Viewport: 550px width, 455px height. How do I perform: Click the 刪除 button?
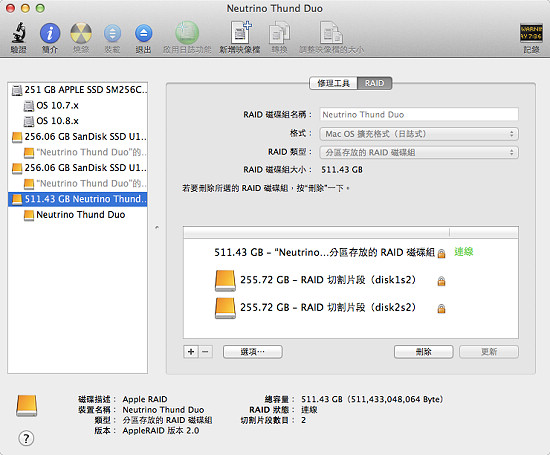(x=423, y=352)
